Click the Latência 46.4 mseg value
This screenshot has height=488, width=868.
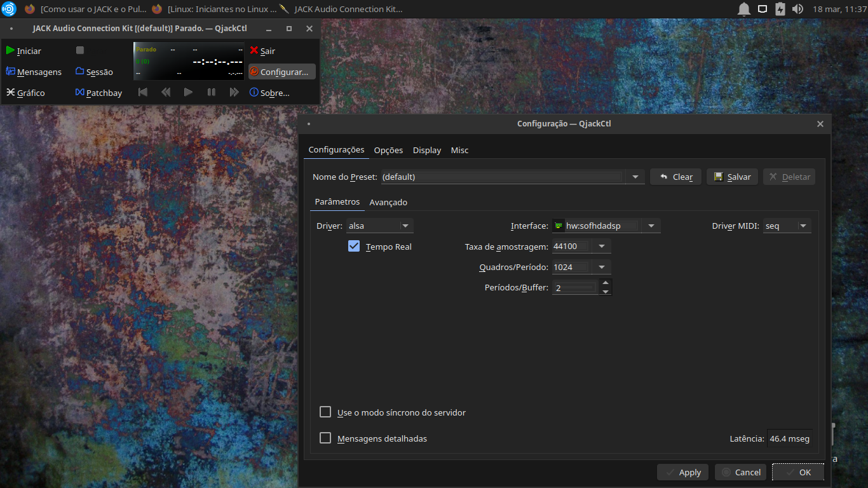pyautogui.click(x=789, y=438)
